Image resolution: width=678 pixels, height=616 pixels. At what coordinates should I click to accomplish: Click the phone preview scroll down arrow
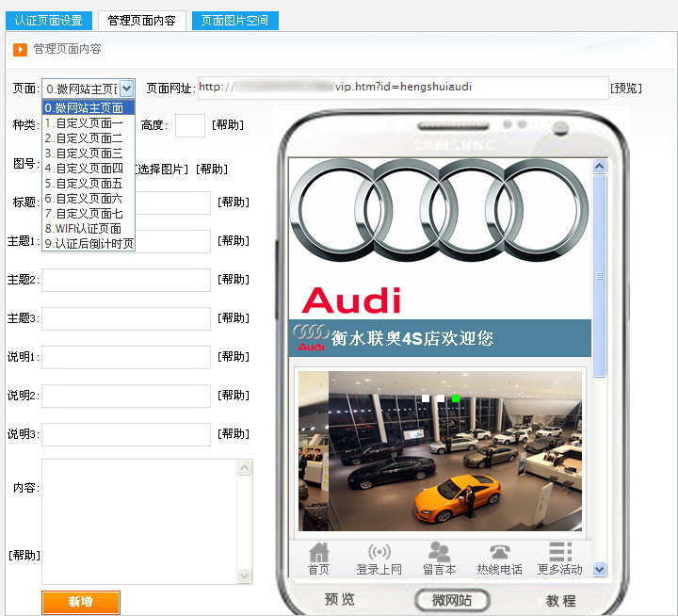coord(599,569)
